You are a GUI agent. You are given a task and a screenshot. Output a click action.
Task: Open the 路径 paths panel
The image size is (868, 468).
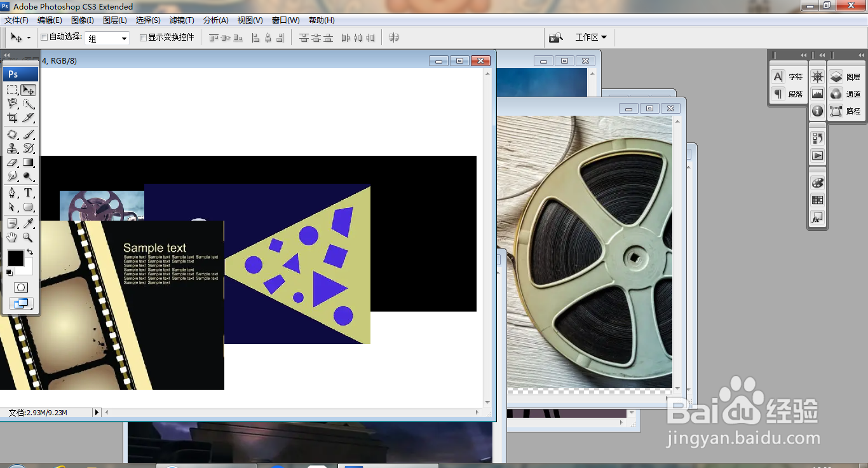click(x=846, y=111)
